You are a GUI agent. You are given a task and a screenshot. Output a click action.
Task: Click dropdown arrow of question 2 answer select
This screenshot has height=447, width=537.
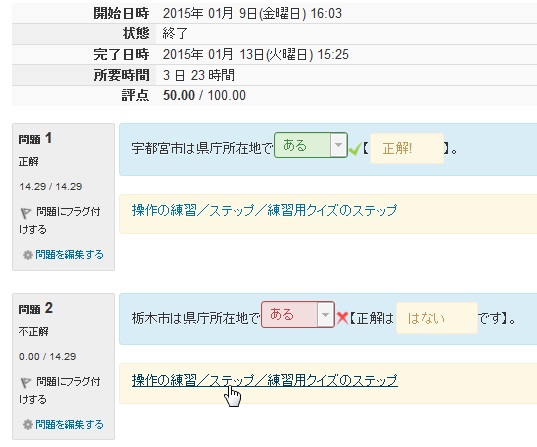(325, 314)
